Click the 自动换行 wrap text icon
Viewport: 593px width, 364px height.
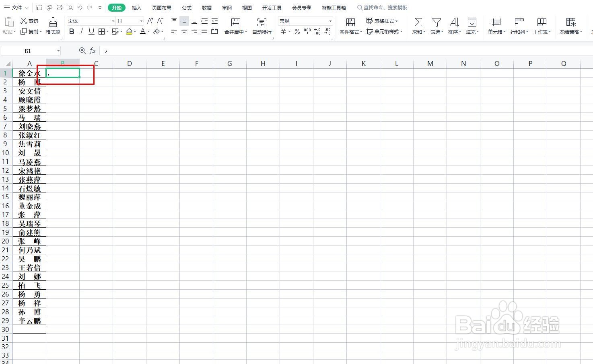click(262, 22)
